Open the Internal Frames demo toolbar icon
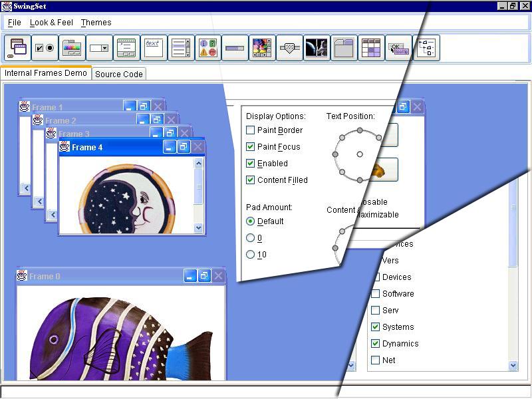This screenshot has height=399, width=532. click(17, 48)
